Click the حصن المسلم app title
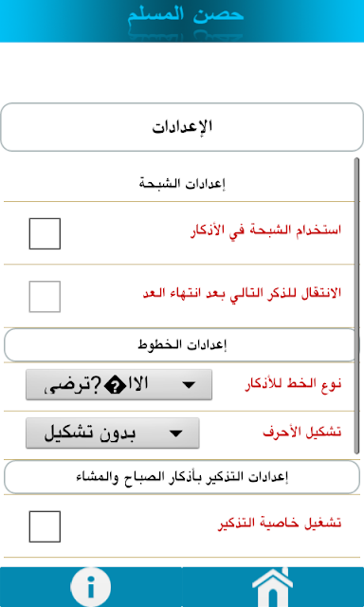 click(186, 15)
